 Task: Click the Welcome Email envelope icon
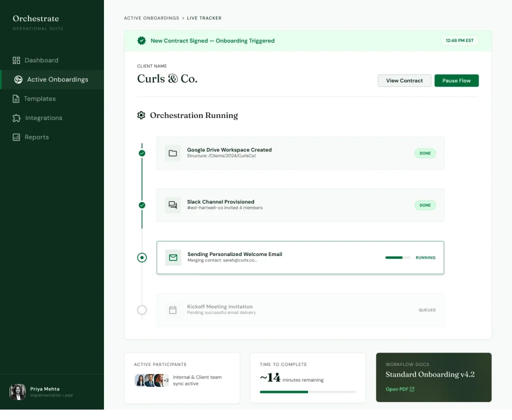pyautogui.click(x=173, y=257)
